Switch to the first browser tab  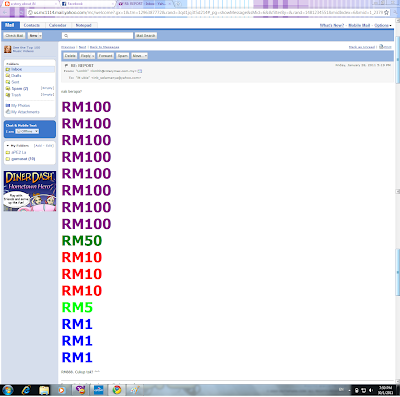pos(30,4)
